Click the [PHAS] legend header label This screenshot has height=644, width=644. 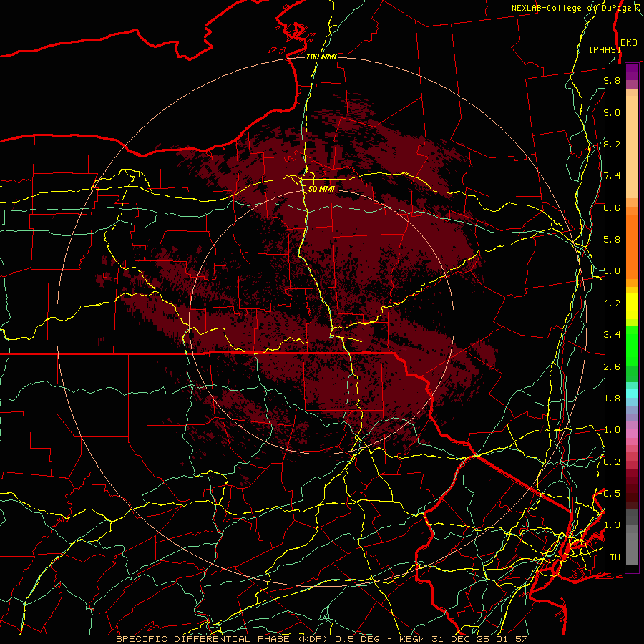(x=605, y=49)
